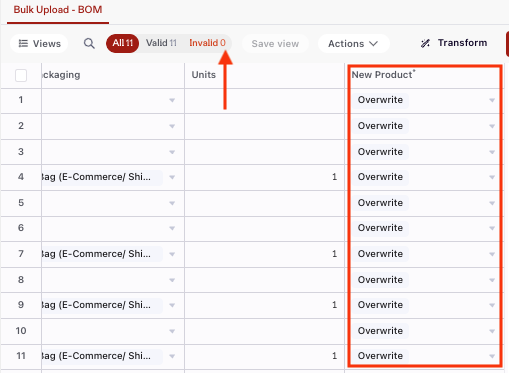Expand row 1 New Product dropdown arrow
This screenshot has width=509, height=373.
(x=492, y=100)
